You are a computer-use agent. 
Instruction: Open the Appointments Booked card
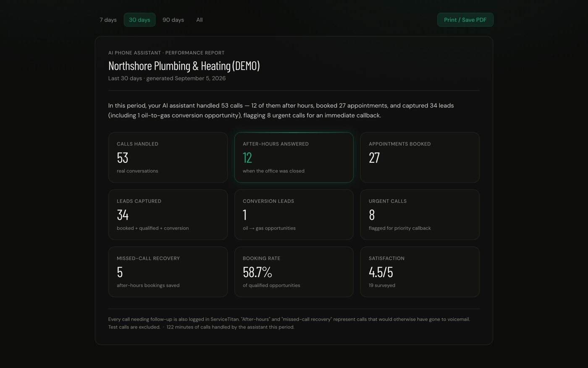(x=420, y=157)
